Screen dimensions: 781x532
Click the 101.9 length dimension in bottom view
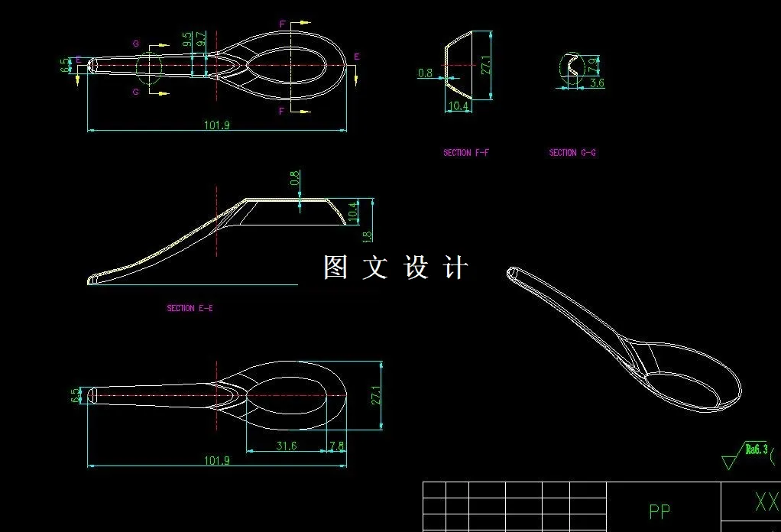pyautogui.click(x=217, y=460)
